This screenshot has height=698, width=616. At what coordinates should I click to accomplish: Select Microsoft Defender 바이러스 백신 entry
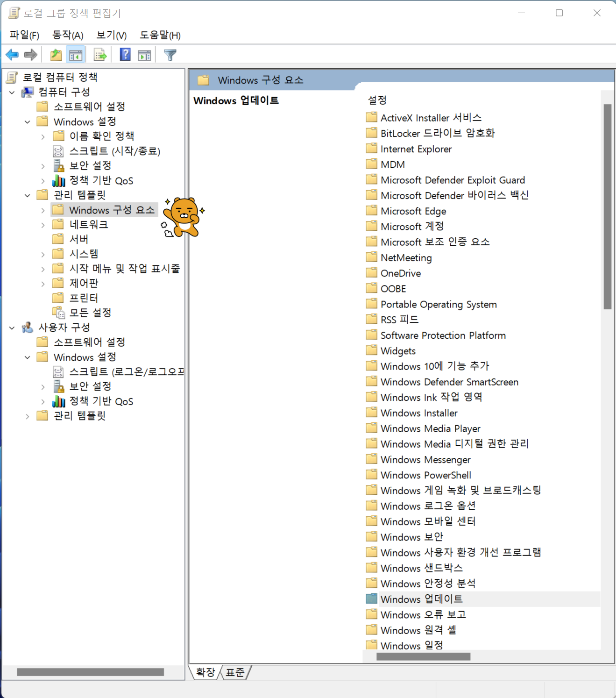[454, 195]
